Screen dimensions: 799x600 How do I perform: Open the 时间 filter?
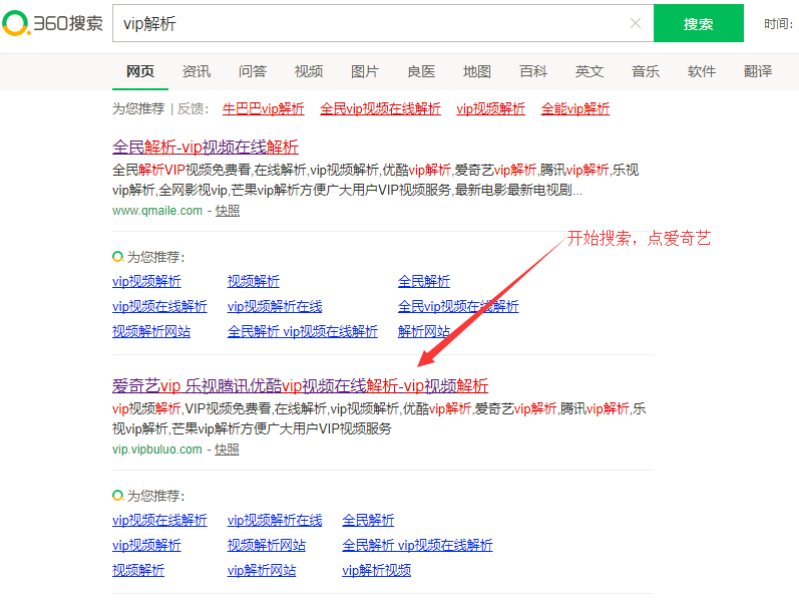778,24
